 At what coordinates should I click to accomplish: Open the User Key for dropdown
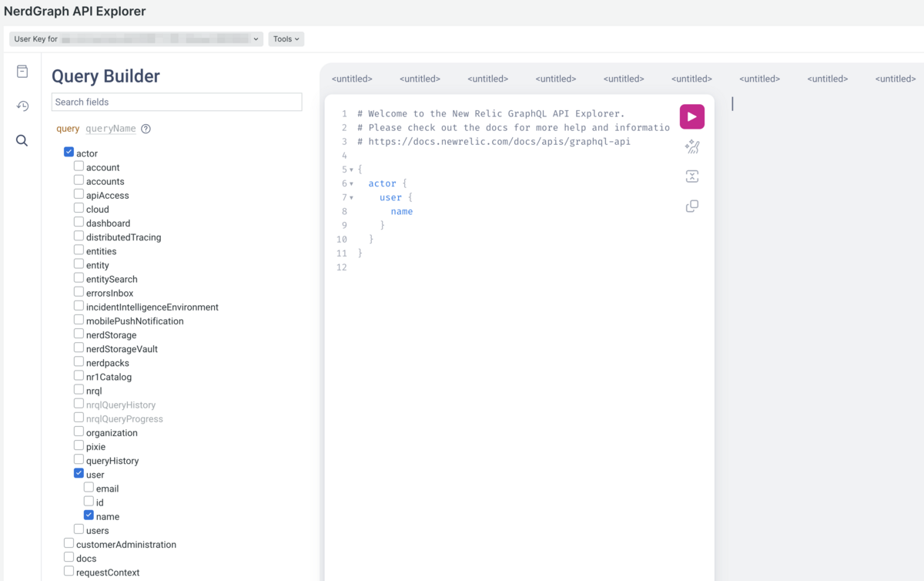pyautogui.click(x=136, y=39)
